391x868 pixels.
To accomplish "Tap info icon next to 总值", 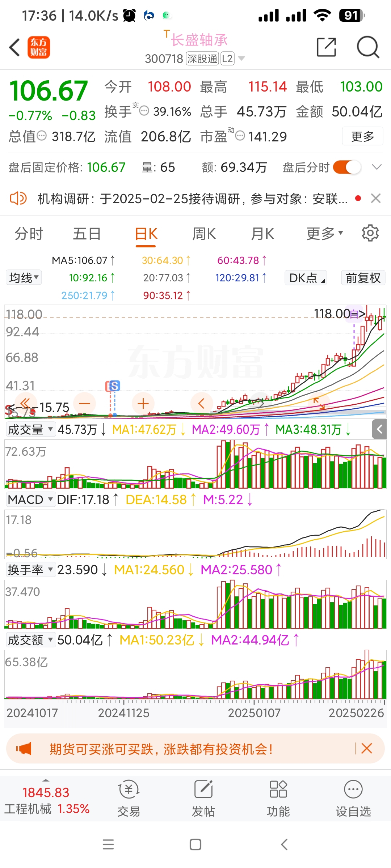I will [42, 136].
